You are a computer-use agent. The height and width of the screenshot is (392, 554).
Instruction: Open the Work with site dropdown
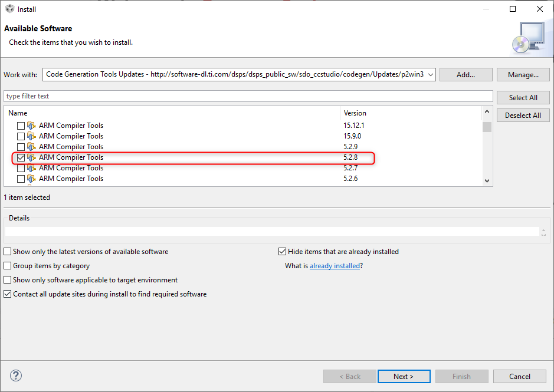430,75
